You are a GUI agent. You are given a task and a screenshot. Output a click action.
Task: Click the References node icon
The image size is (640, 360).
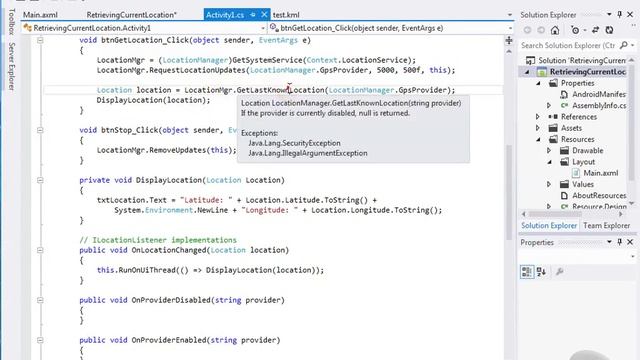point(553,117)
